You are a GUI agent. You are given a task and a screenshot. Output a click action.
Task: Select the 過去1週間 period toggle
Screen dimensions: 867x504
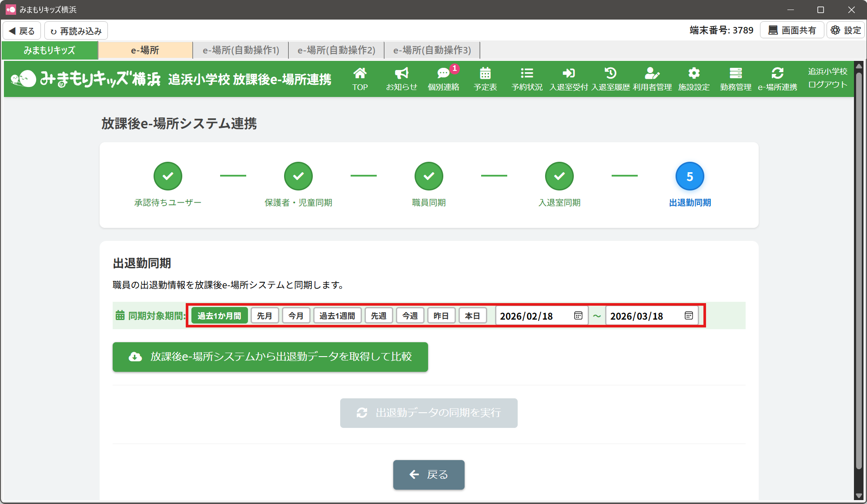(x=337, y=316)
